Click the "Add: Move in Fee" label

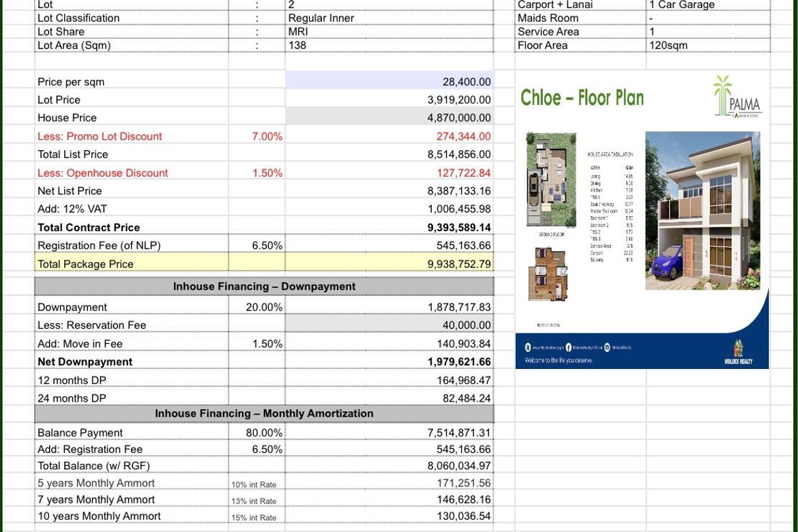(80, 344)
